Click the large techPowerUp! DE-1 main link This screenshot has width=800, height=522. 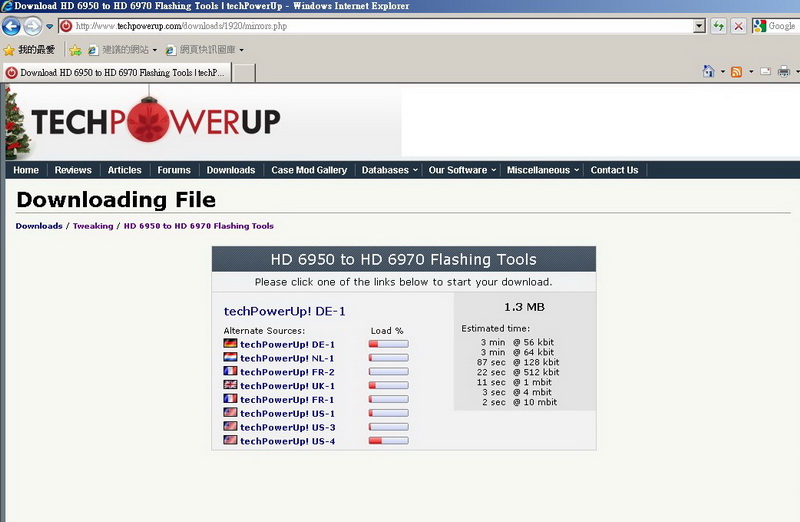(x=285, y=311)
